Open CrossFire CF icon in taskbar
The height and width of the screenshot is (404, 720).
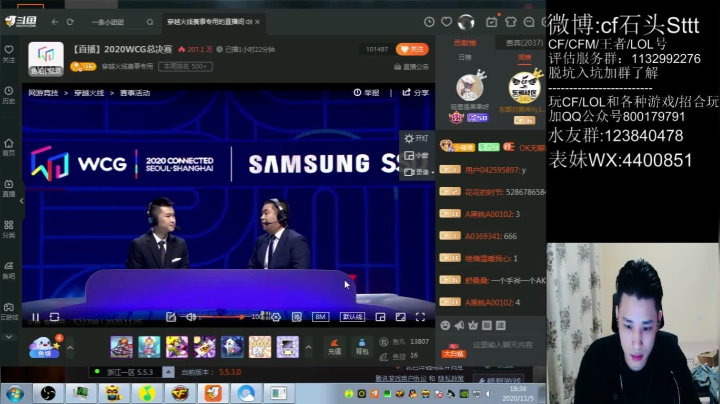coord(180,393)
